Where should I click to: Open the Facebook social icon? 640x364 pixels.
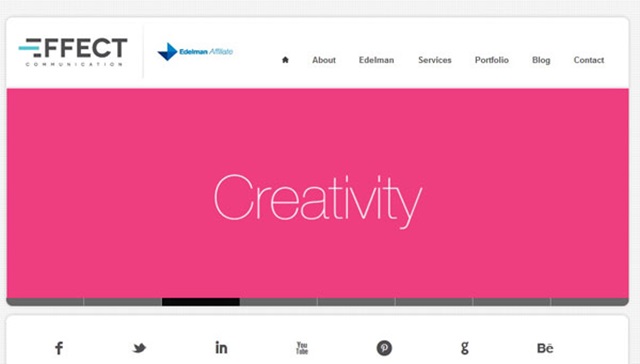(59, 348)
